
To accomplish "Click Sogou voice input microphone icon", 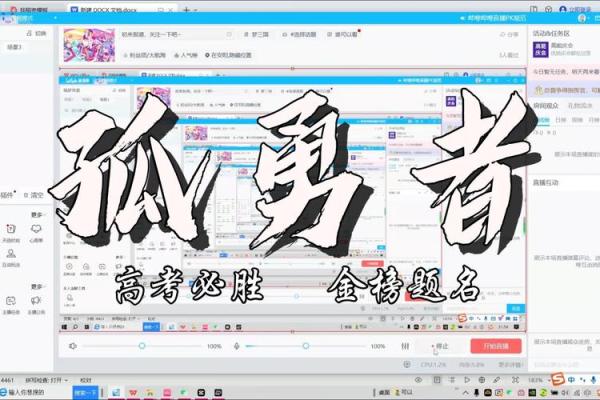I will click(593, 380).
